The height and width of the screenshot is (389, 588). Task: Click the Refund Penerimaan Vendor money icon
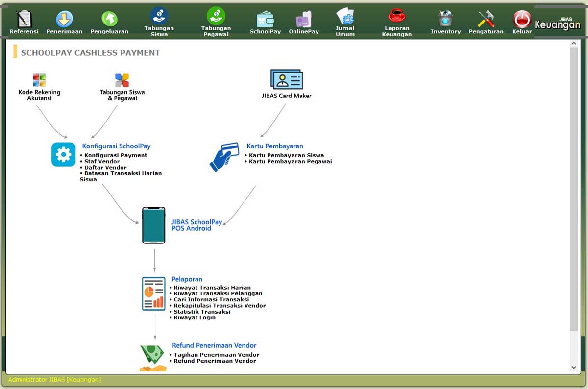tap(152, 358)
